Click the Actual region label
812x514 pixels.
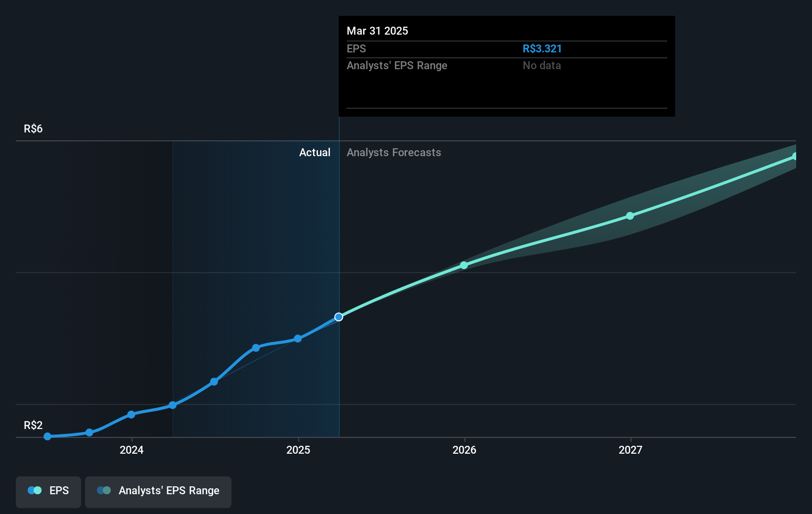(315, 153)
